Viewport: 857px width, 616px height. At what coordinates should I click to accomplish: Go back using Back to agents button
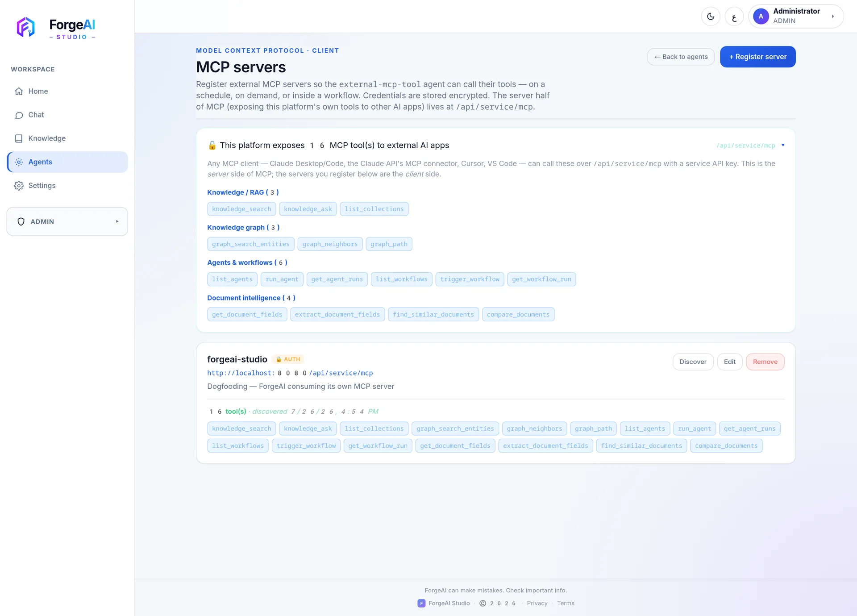(681, 57)
